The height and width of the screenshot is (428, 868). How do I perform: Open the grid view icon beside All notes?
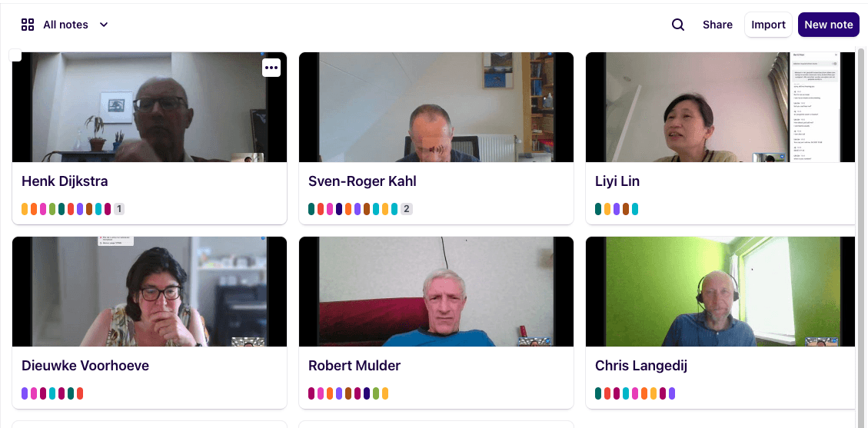(28, 25)
